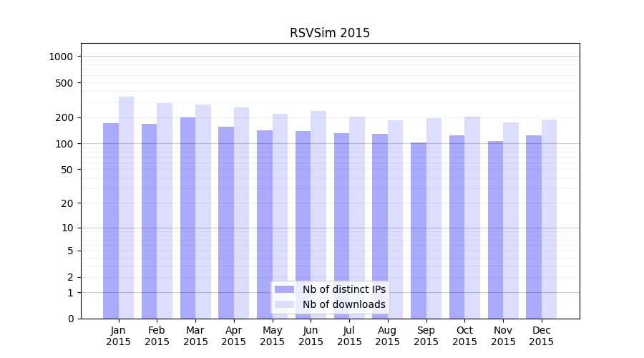Click the dark blue distinct IPs legend swatch
The width and height of the screenshot is (644, 358).
(x=284, y=289)
